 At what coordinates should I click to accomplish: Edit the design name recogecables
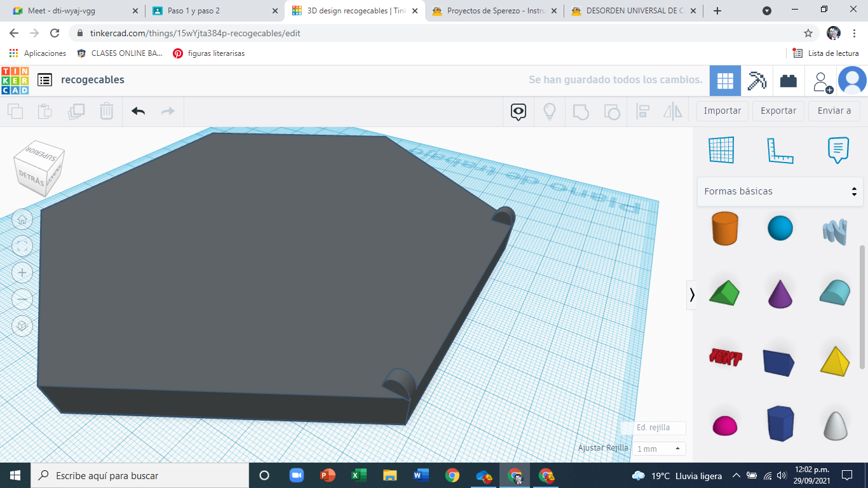tap(93, 80)
